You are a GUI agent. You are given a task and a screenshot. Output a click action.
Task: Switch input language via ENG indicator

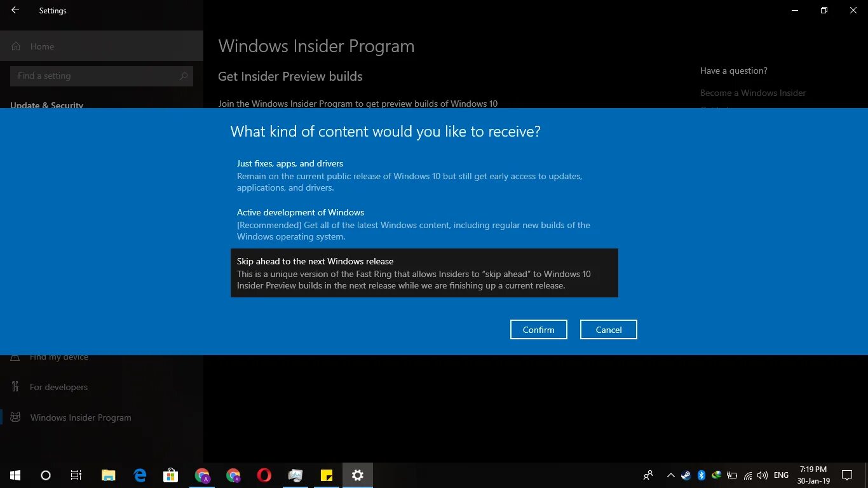click(x=782, y=475)
